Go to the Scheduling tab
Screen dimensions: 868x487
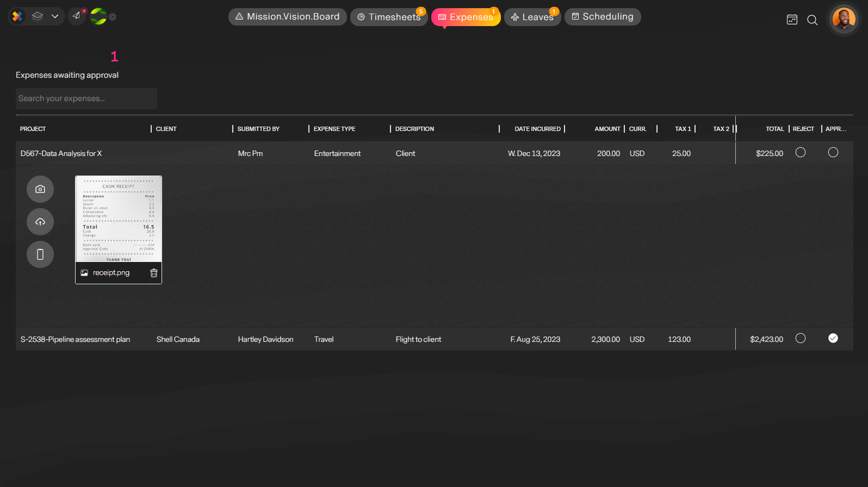603,17
